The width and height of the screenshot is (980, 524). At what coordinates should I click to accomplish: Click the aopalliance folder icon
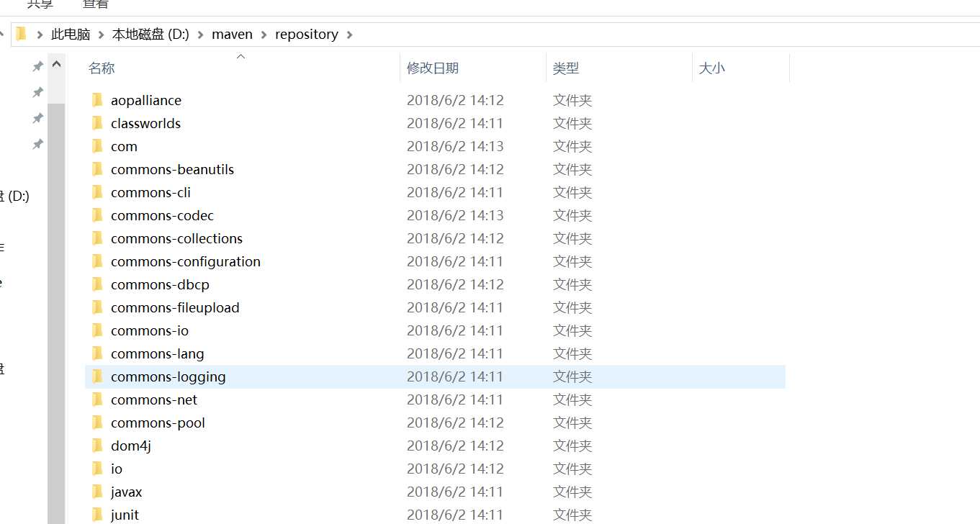98,100
